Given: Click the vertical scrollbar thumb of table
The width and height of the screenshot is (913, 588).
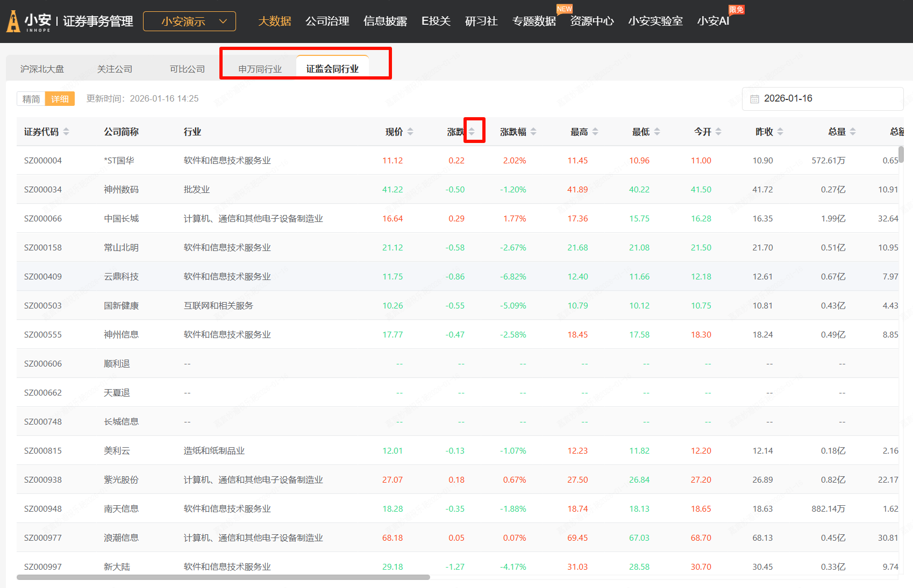Looking at the screenshot, I should click(x=901, y=154).
